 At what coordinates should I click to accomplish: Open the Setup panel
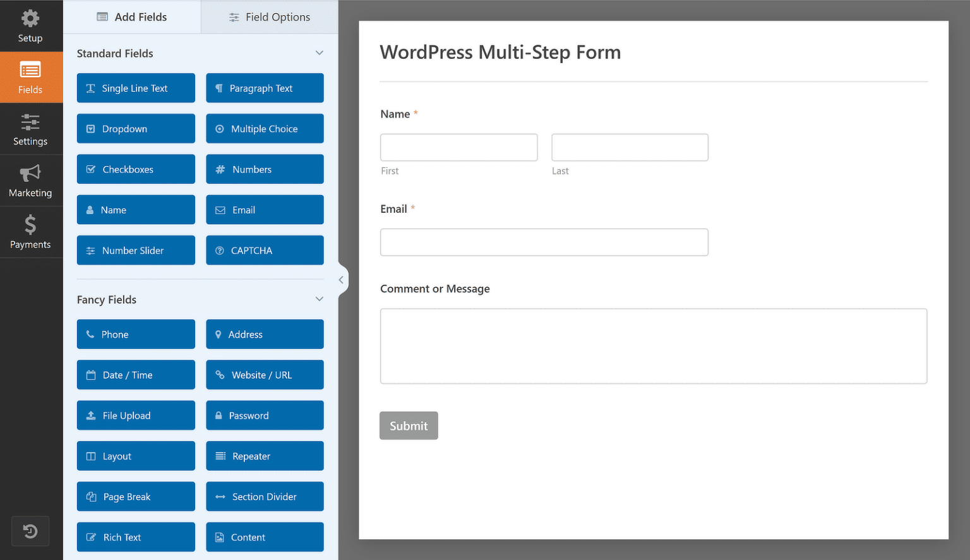(31, 26)
